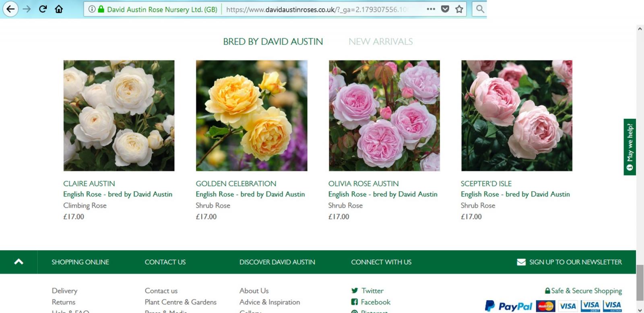Switch to the New Arrivals tab

pos(381,41)
